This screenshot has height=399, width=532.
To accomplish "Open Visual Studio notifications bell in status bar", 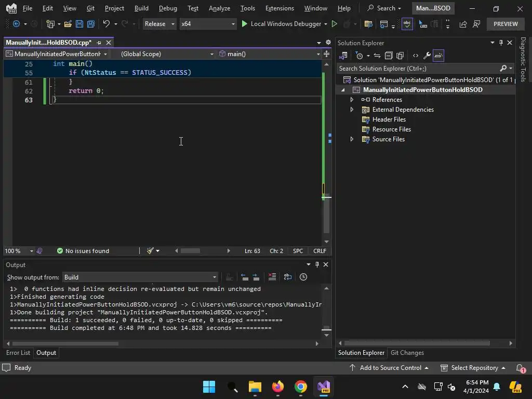I will (520, 368).
